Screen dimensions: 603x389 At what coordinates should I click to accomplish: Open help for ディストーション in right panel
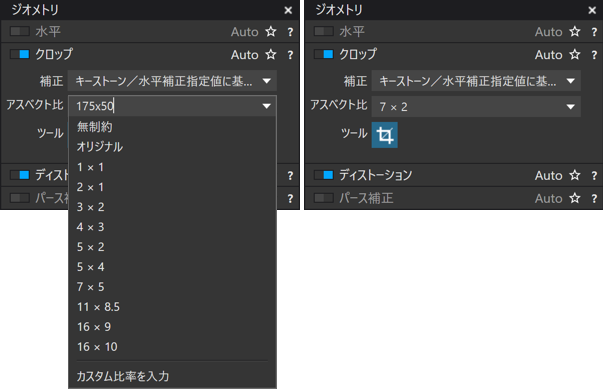(594, 176)
